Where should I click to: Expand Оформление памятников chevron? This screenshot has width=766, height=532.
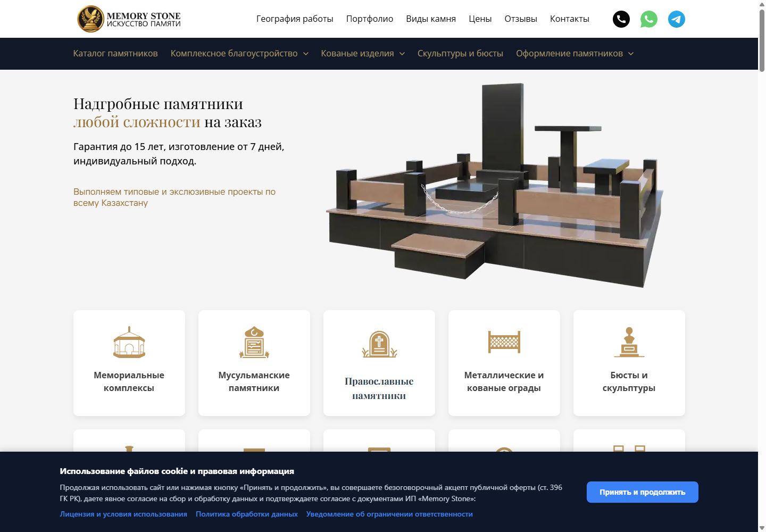[631, 54]
